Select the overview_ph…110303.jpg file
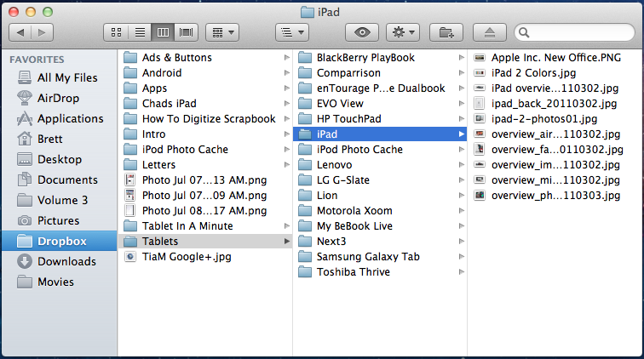Image resolution: width=644 pixels, height=359 pixels. click(x=555, y=196)
